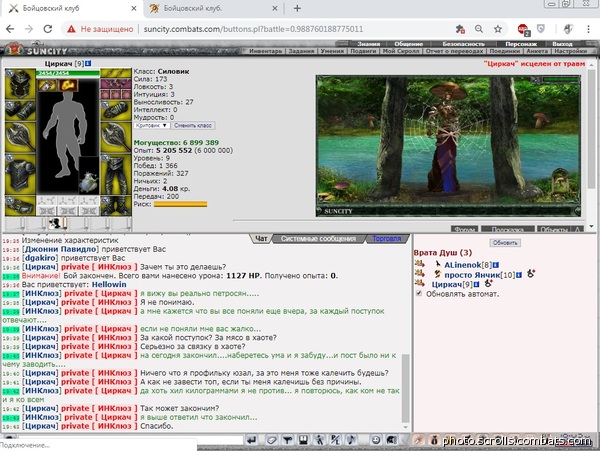Click the scroll effect icon above character
This screenshot has height=451, width=600.
coord(47,85)
